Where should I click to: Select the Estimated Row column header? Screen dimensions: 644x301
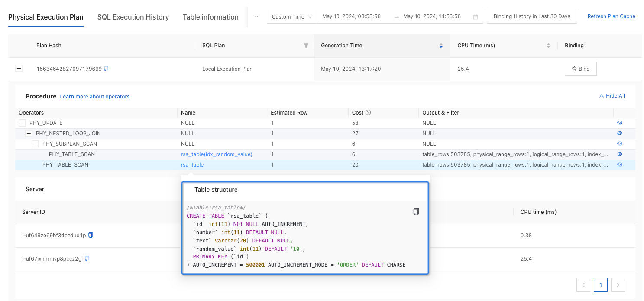(289, 113)
